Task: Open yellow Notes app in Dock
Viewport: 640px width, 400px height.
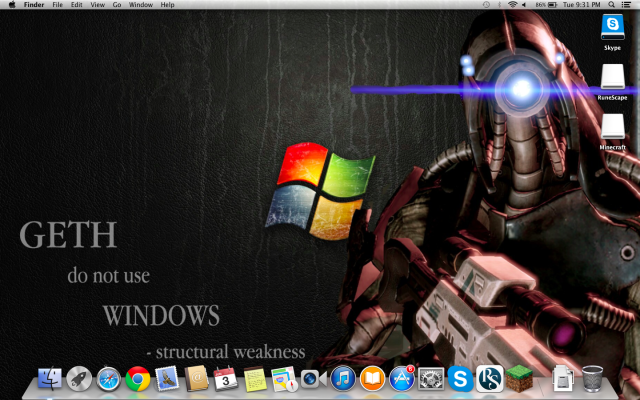Action: point(255,379)
